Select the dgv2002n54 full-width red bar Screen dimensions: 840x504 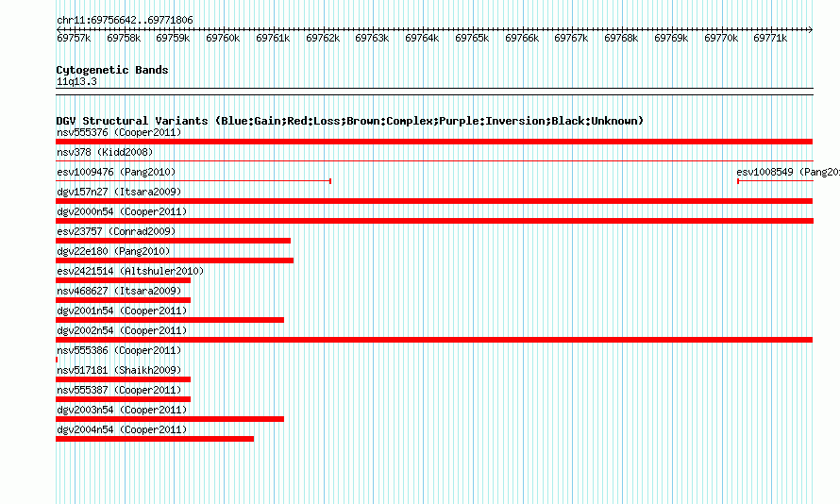[x=434, y=340]
